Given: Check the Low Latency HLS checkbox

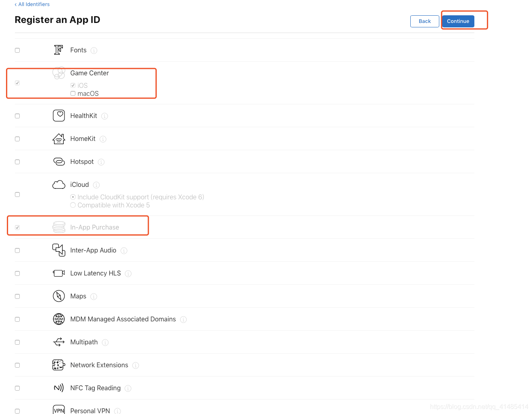Looking at the screenshot, I should (x=17, y=273).
